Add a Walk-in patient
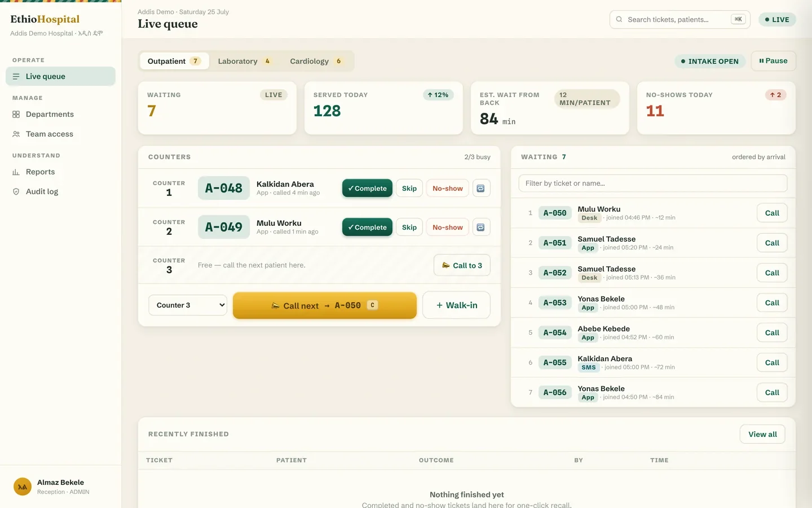 click(x=456, y=305)
